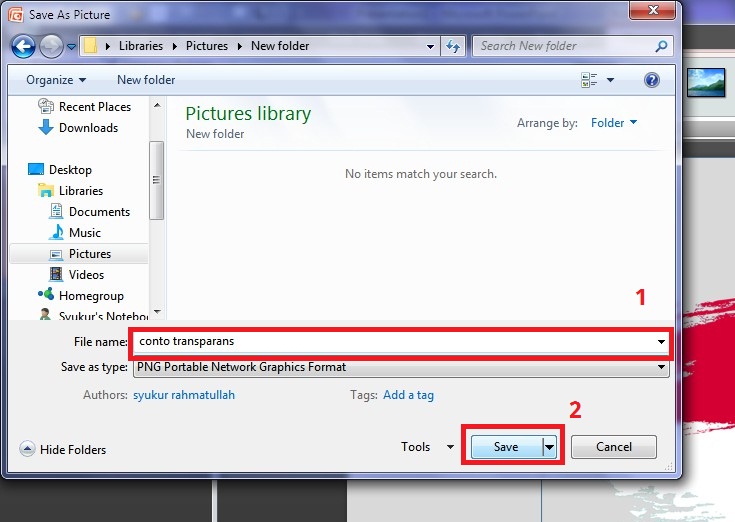The width and height of the screenshot is (735, 522).
Task: Click the File name text field
Action: click(394, 342)
